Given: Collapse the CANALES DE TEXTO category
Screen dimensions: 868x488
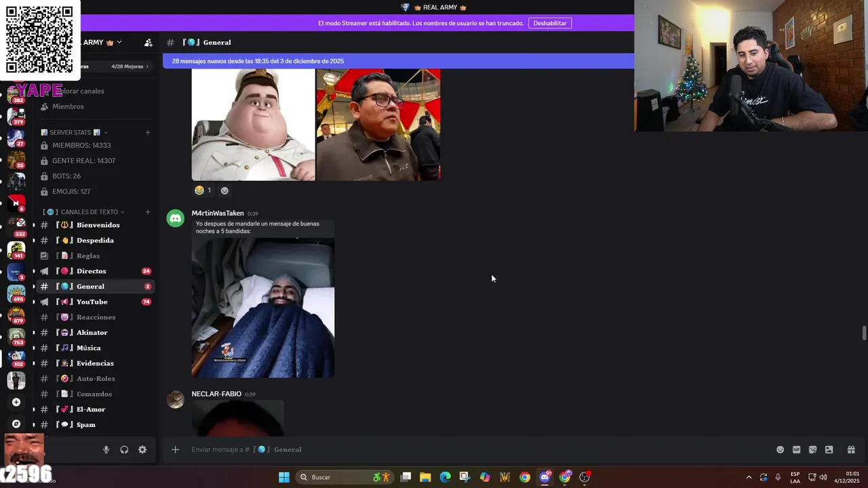Looking at the screenshot, I should click(x=84, y=212).
